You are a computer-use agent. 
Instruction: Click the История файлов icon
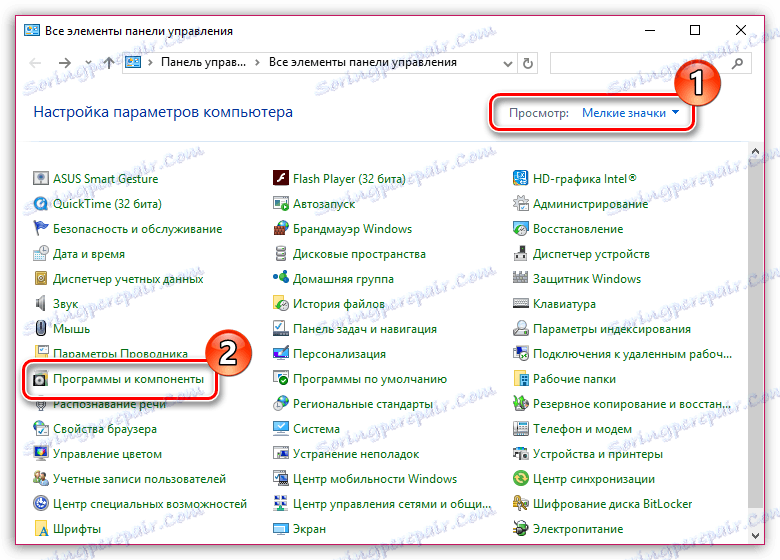coord(281,303)
